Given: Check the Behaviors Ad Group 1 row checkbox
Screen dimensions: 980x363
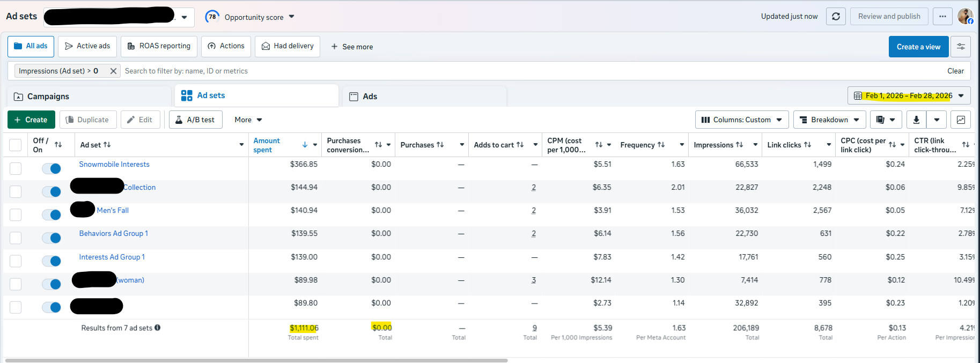Looking at the screenshot, I should [16, 238].
